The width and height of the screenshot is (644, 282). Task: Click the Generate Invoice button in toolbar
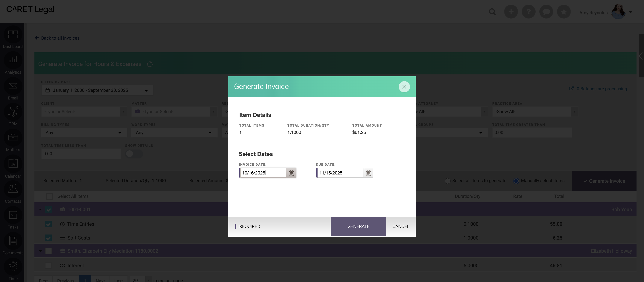coord(604,181)
